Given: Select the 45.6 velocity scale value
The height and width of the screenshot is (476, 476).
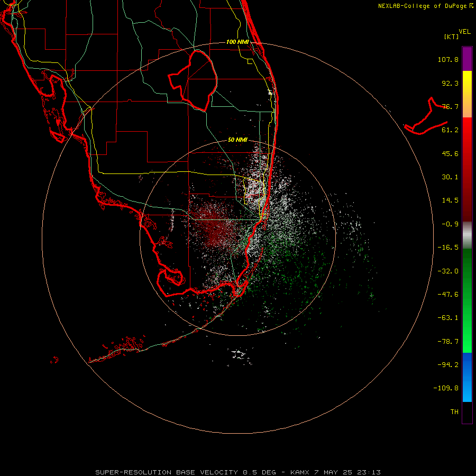Looking at the screenshot, I should 450,153.
